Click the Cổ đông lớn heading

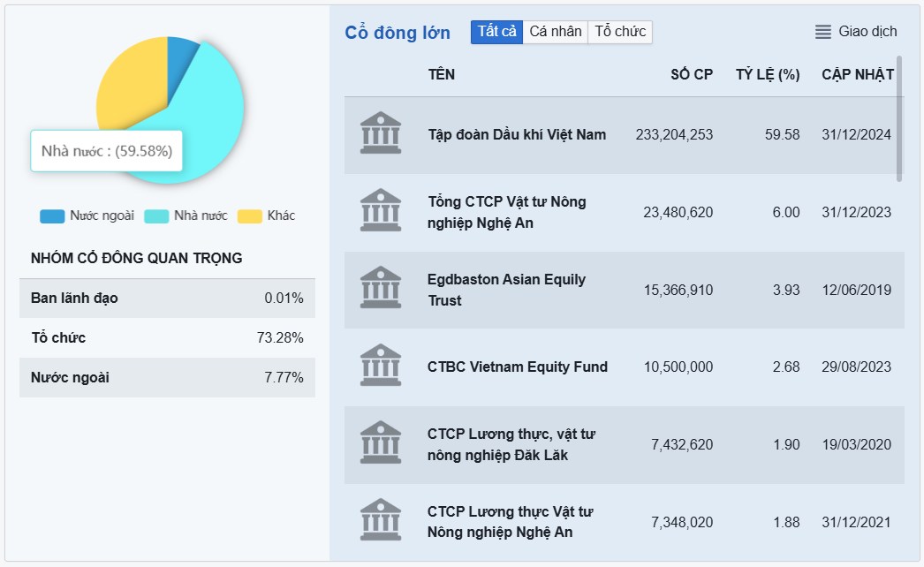pyautogui.click(x=398, y=33)
